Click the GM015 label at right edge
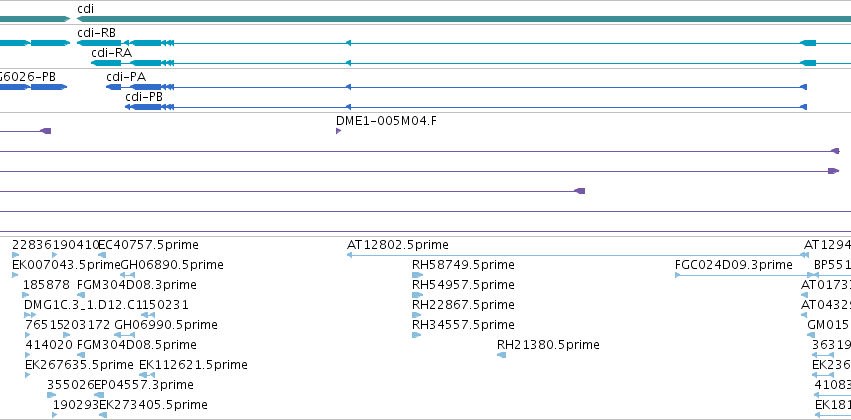Image resolution: width=851 pixels, height=420 pixels. 829,325
